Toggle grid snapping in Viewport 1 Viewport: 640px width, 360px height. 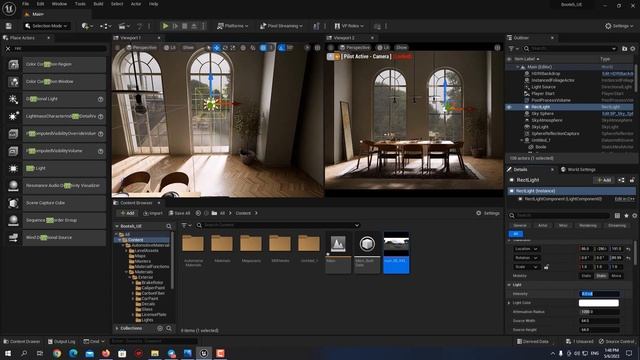point(263,47)
